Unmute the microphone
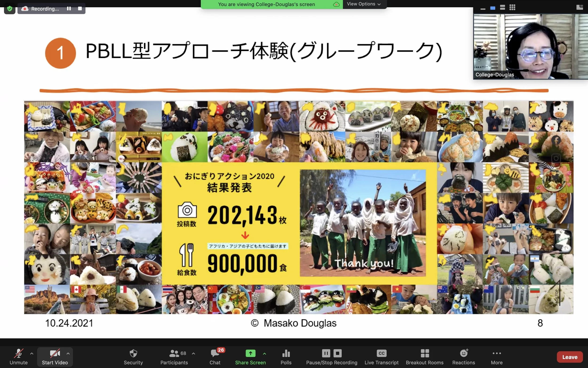 pyautogui.click(x=19, y=356)
